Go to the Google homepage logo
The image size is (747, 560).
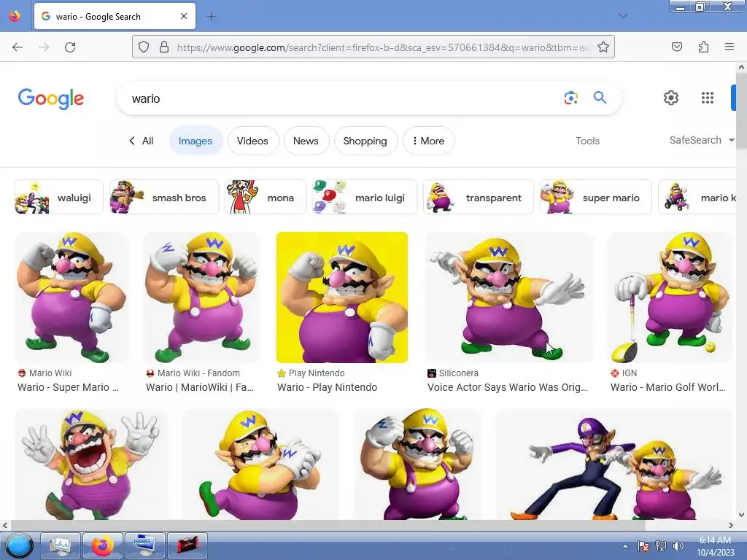(51, 98)
